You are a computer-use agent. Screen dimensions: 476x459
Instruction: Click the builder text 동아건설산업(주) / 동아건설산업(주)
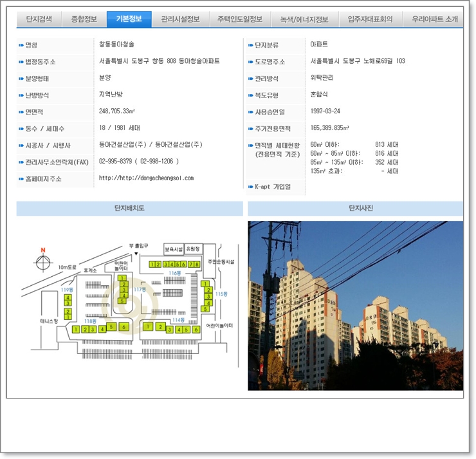[151, 145]
